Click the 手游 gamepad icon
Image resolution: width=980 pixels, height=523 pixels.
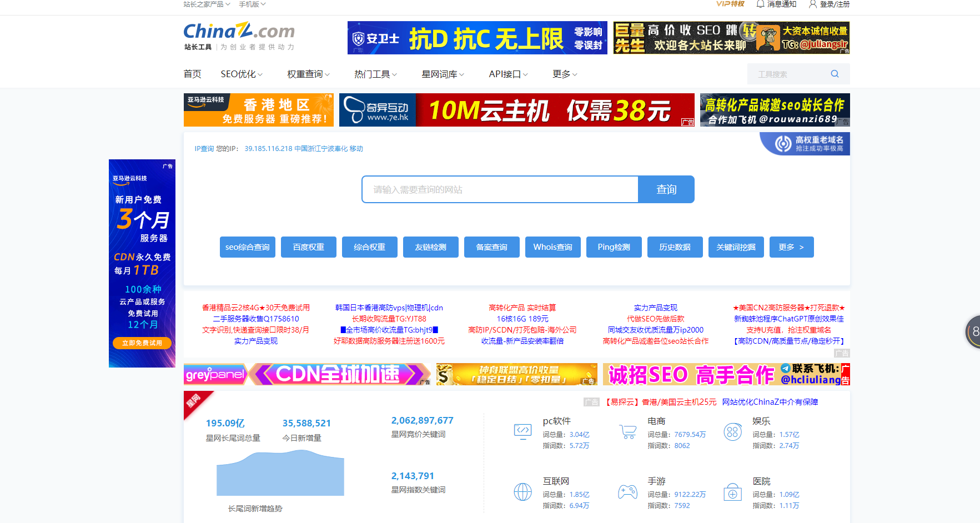click(627, 492)
